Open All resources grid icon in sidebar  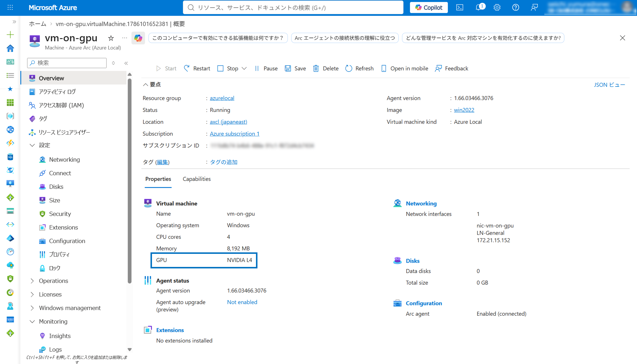(x=10, y=102)
